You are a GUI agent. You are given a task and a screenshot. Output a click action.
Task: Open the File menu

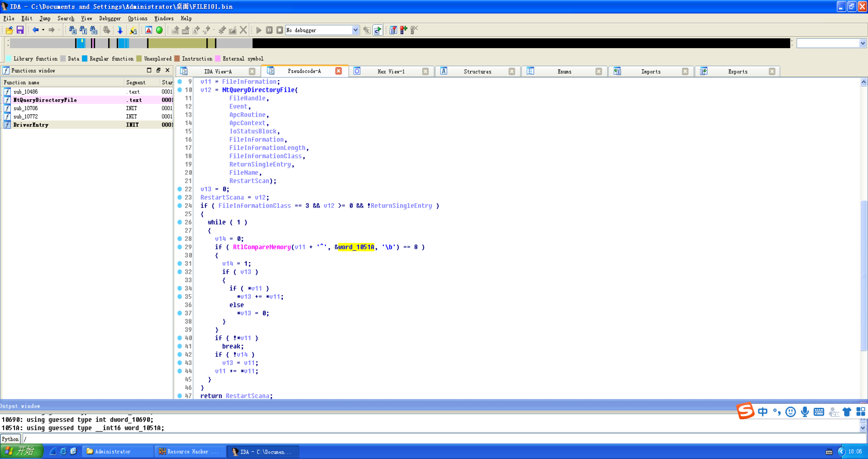pyautogui.click(x=9, y=18)
